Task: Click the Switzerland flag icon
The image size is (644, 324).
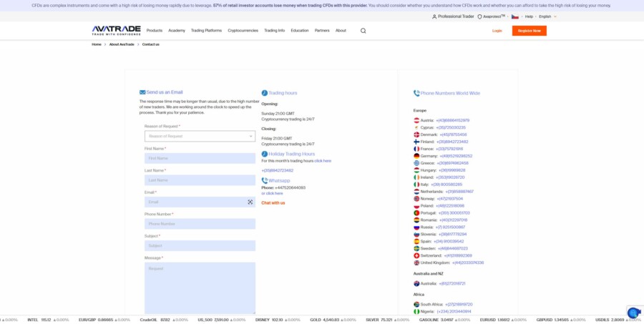Action: [x=416, y=255]
